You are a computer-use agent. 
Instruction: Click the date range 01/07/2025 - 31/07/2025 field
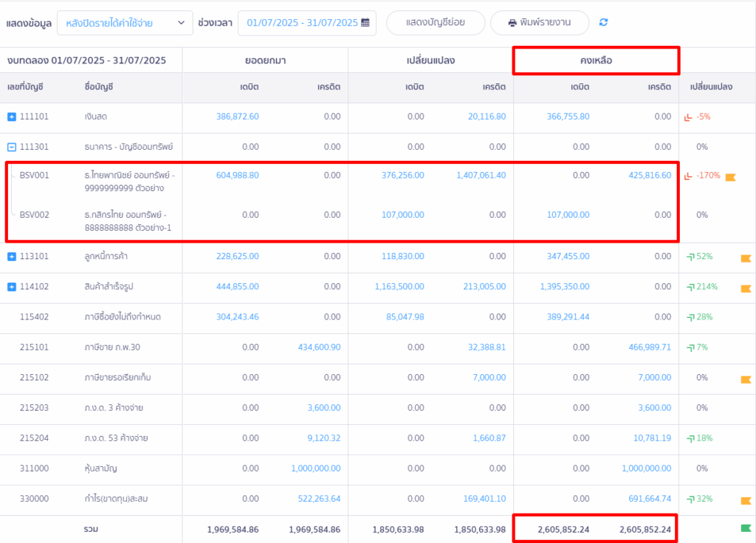coord(301,23)
